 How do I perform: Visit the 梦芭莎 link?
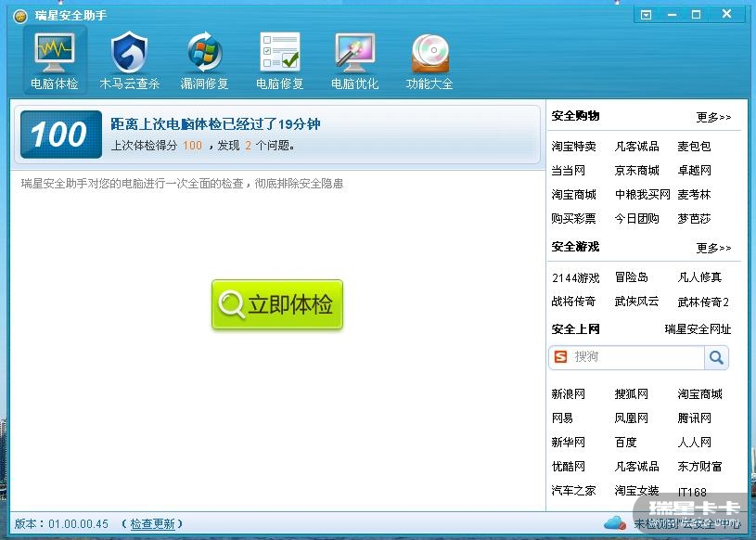[x=694, y=218]
